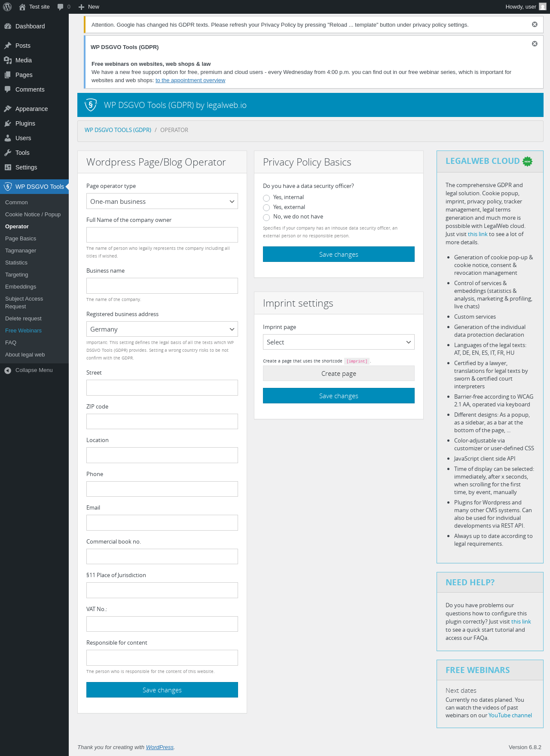
Task: Click the paragraph shield logo in blue header
Action: (91, 105)
